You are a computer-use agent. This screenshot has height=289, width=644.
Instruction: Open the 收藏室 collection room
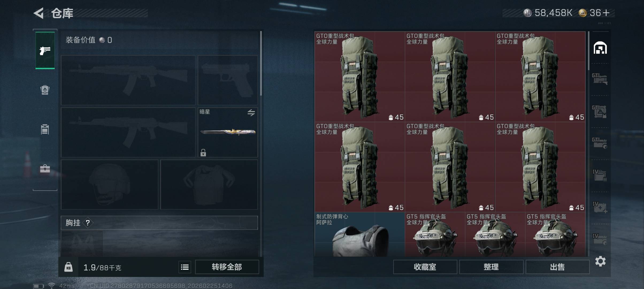[x=425, y=267]
